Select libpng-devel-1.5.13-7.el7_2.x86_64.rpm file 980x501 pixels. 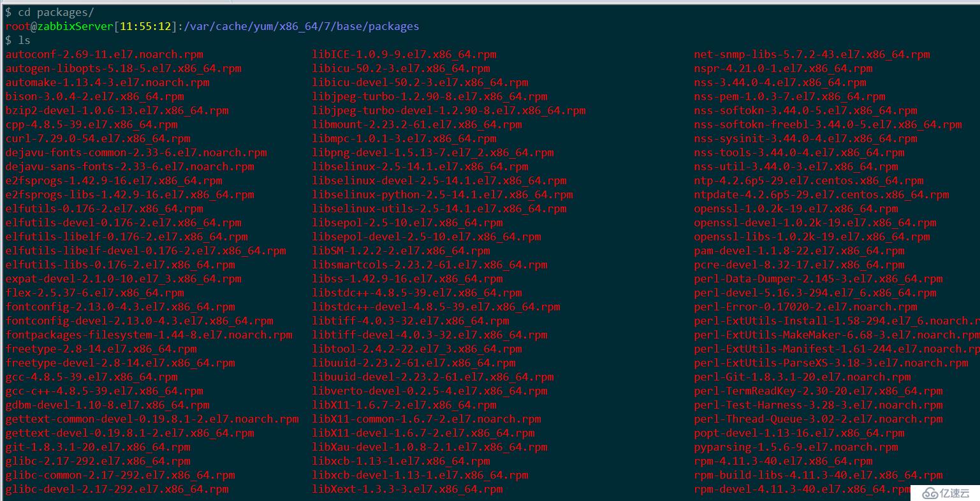click(x=433, y=153)
